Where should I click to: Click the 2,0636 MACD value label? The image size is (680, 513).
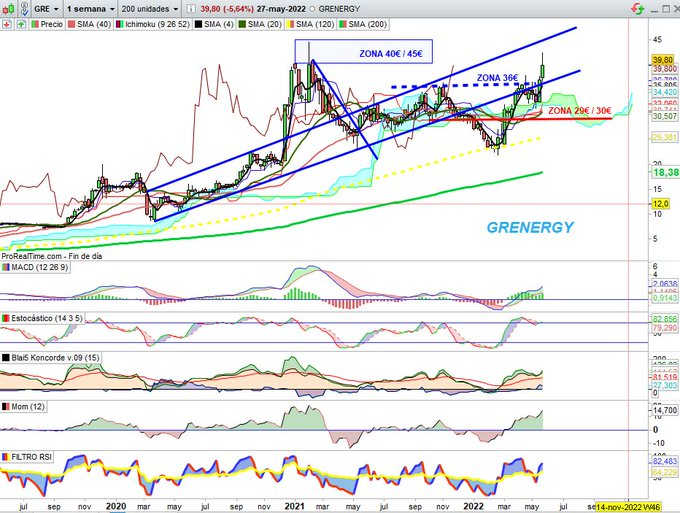tap(664, 284)
